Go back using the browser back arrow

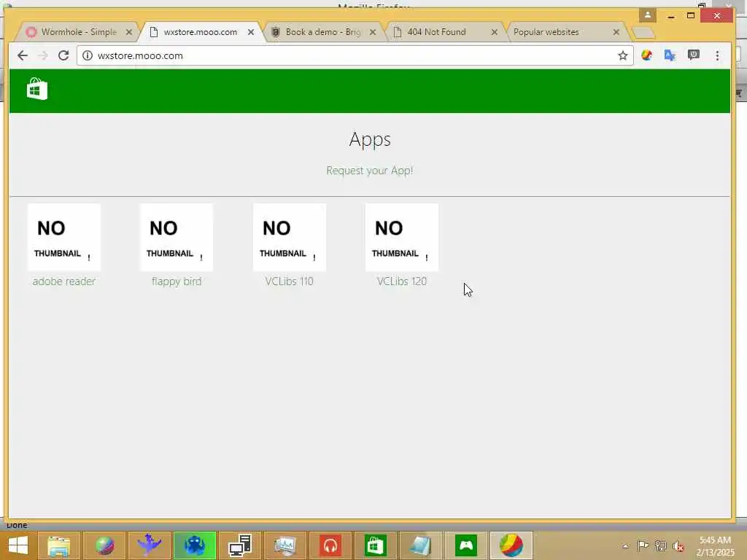point(23,55)
